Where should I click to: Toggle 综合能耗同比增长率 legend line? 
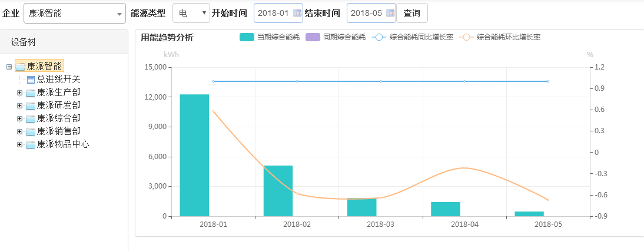point(379,37)
